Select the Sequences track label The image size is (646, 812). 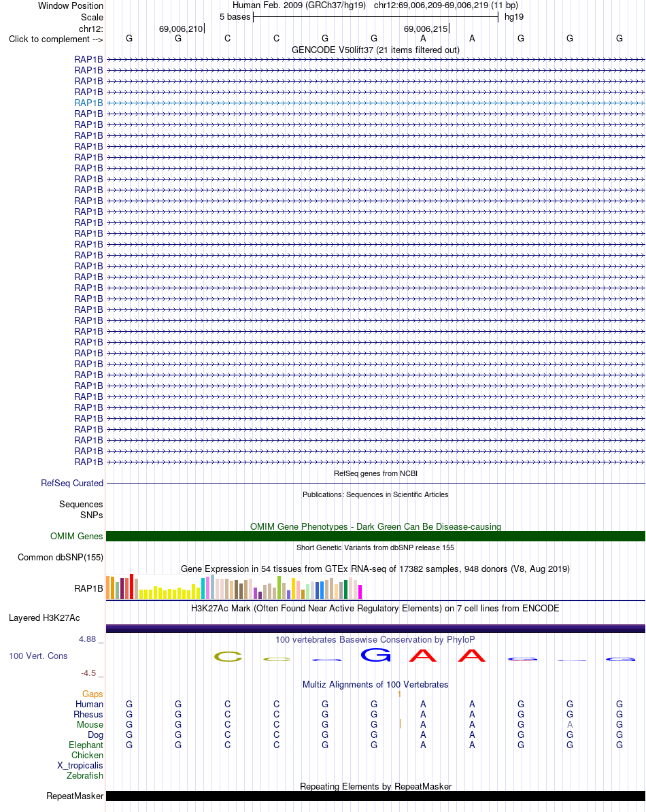[x=81, y=505]
